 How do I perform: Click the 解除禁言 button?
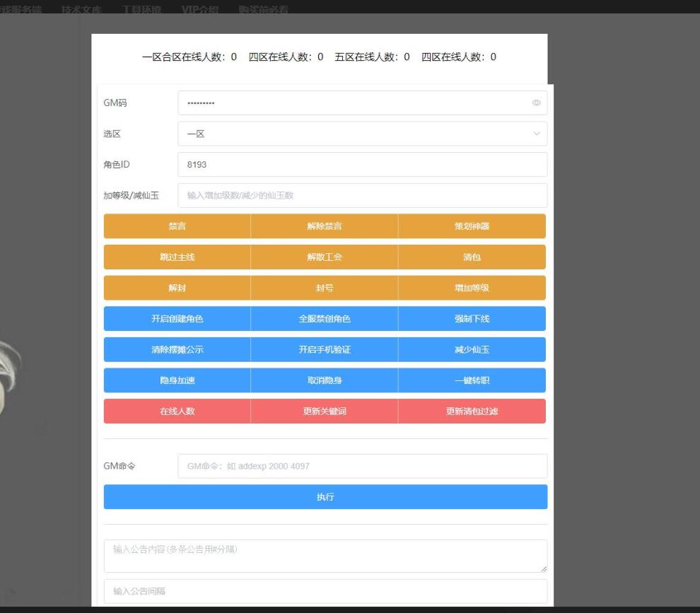point(325,226)
